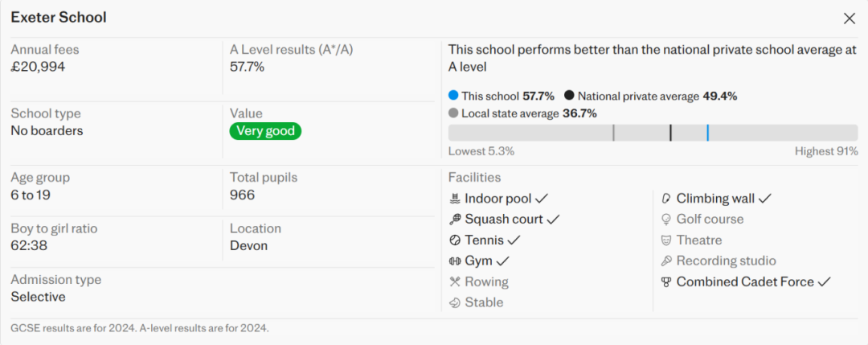
Task: Click the Theatre masks icon
Action: click(666, 240)
